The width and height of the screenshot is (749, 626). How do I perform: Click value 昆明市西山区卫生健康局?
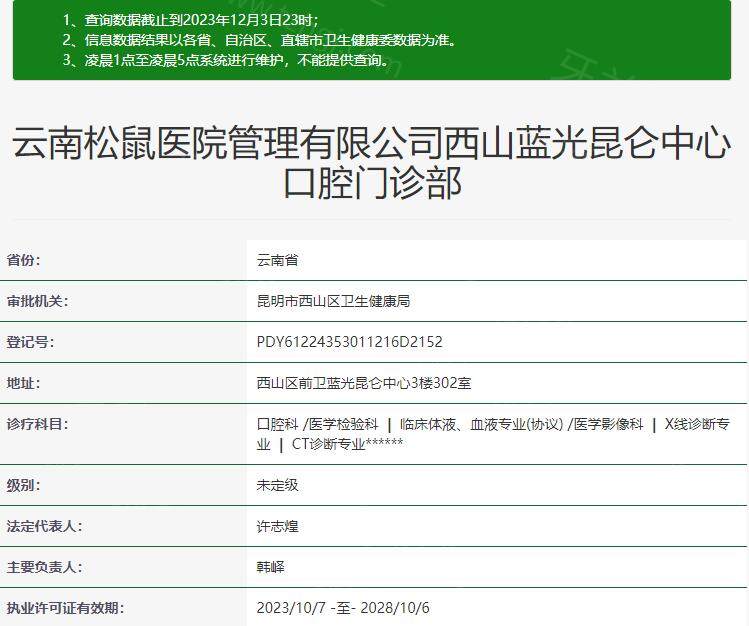(333, 301)
